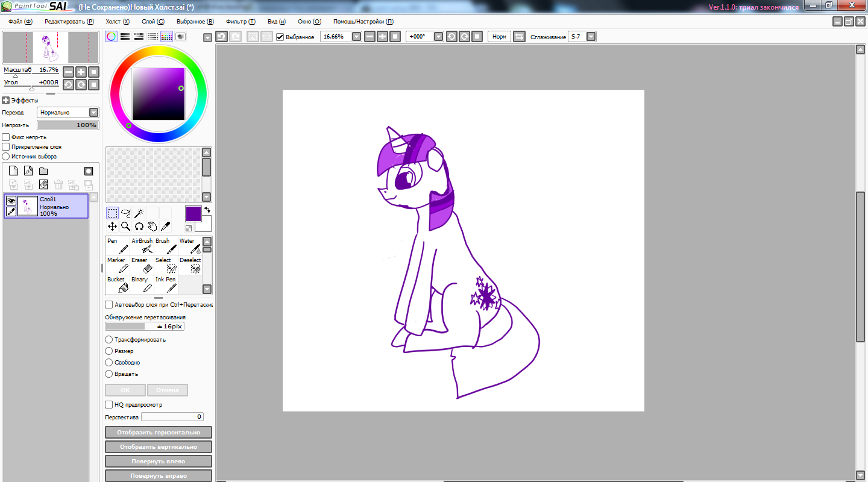Click Отобразить вертикально button
Screen dimensions: 868x482
159,447
